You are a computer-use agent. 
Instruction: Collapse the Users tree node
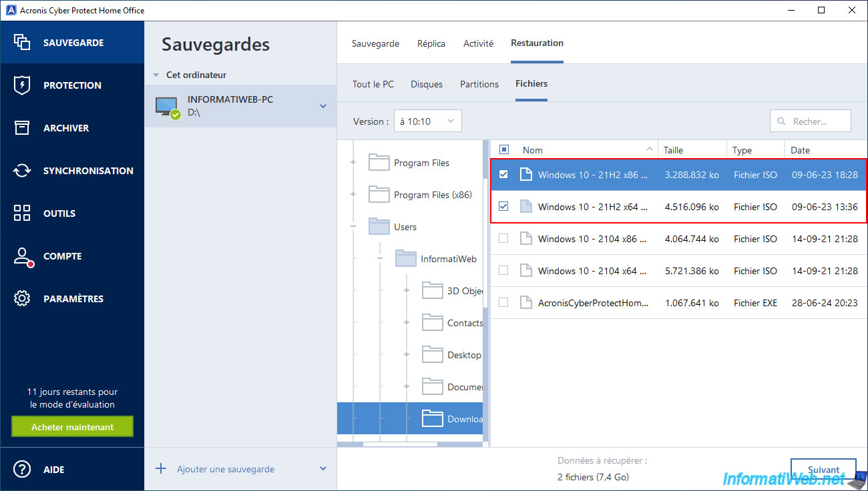pyautogui.click(x=353, y=226)
